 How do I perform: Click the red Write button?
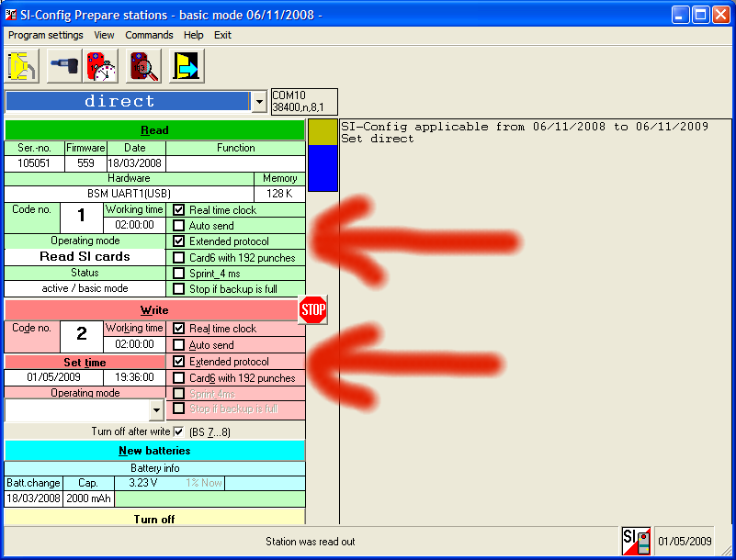click(x=151, y=310)
